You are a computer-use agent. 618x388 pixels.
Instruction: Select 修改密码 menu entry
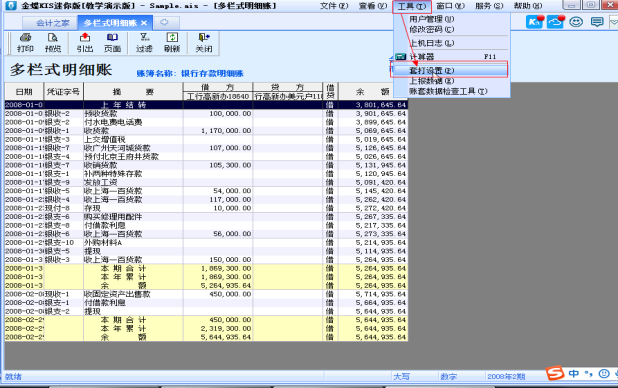431,29
